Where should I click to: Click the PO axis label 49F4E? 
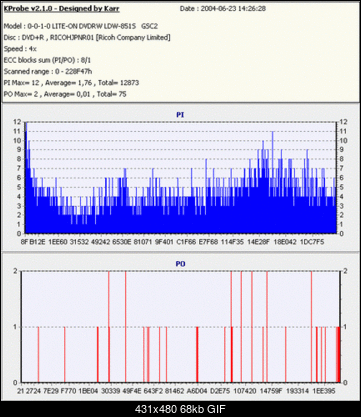132,390
